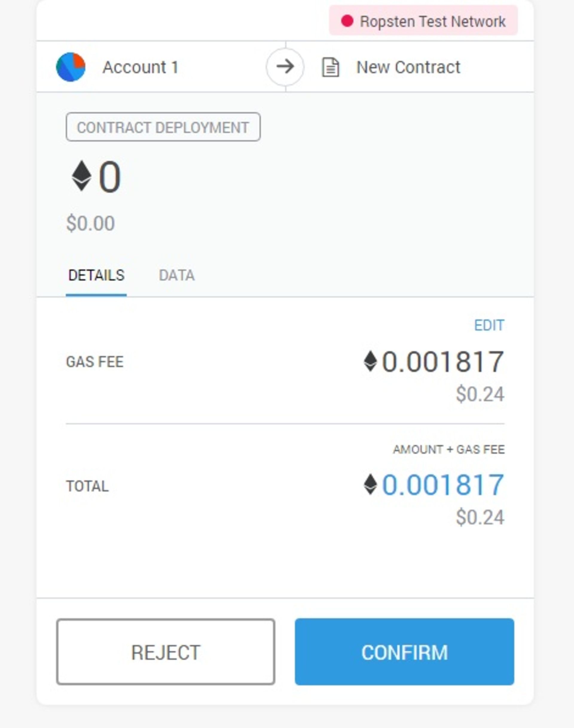The image size is (574, 728).
Task: Click the New Contract document icon
Action: tap(330, 67)
